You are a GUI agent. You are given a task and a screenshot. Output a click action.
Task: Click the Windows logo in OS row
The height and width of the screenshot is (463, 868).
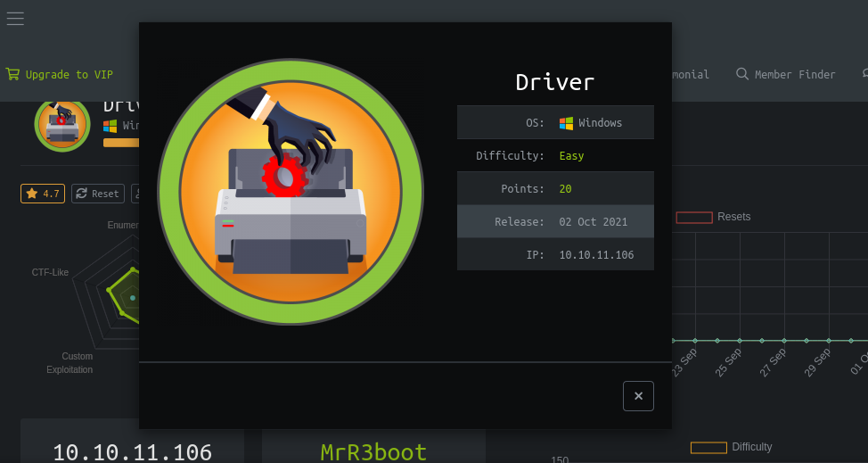(566, 123)
